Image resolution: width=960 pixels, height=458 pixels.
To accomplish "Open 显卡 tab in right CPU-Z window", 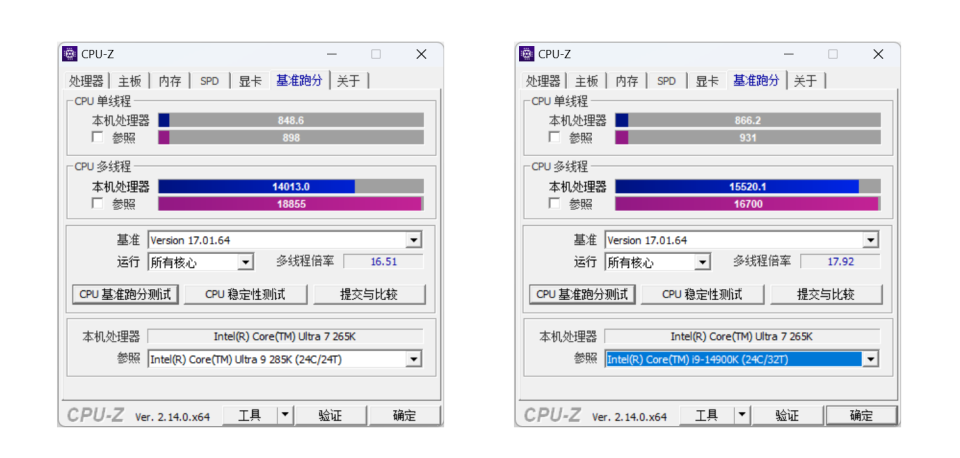I will click(x=707, y=81).
